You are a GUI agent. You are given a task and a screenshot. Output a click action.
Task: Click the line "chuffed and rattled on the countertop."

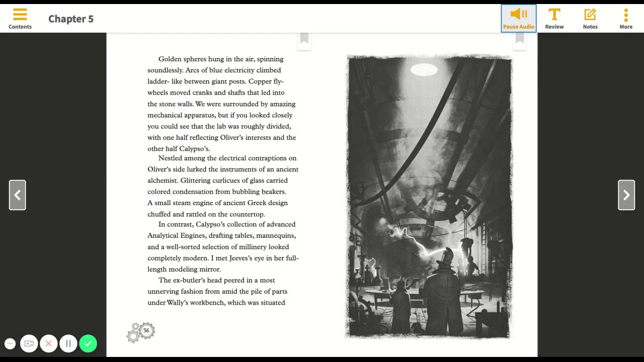[206, 214]
